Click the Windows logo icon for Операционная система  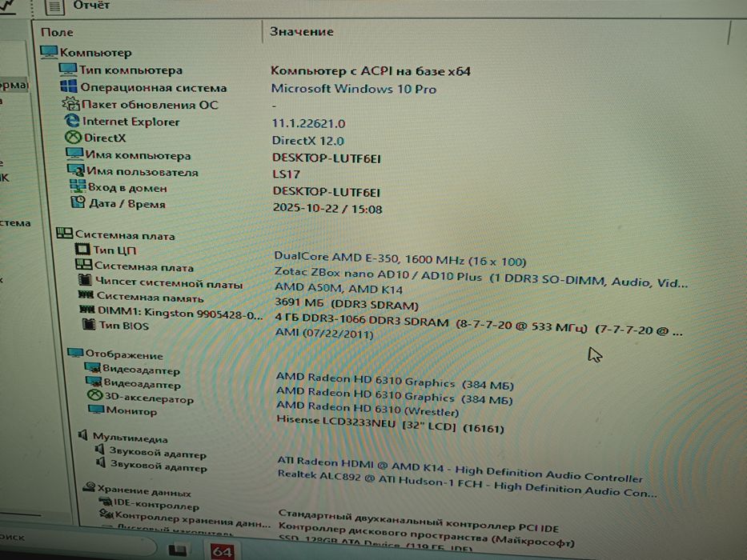click(69, 86)
